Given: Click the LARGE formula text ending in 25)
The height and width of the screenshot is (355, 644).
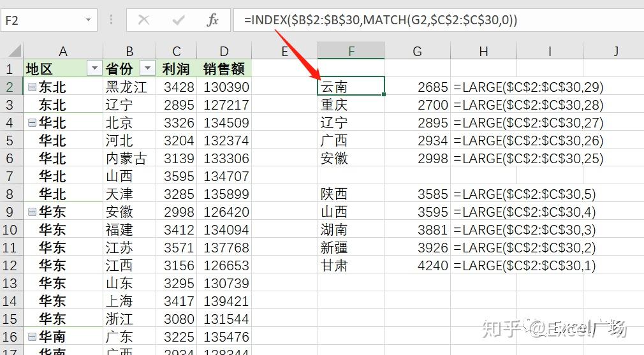Looking at the screenshot, I should (528, 159).
